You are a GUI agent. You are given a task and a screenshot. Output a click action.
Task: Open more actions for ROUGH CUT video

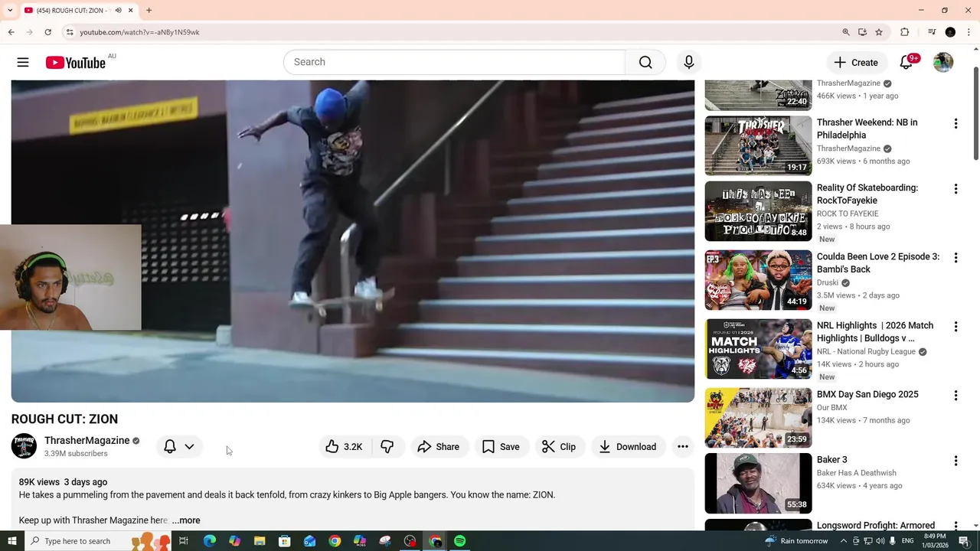pos(683,447)
